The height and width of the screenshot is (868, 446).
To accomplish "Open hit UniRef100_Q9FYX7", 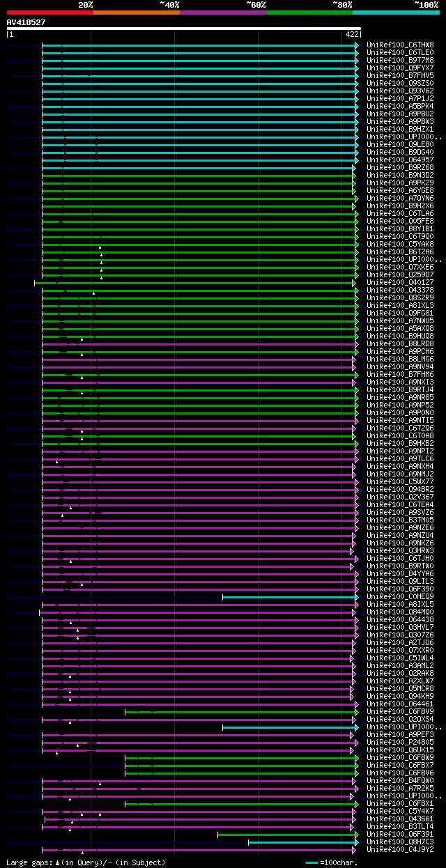I will coord(400,68).
